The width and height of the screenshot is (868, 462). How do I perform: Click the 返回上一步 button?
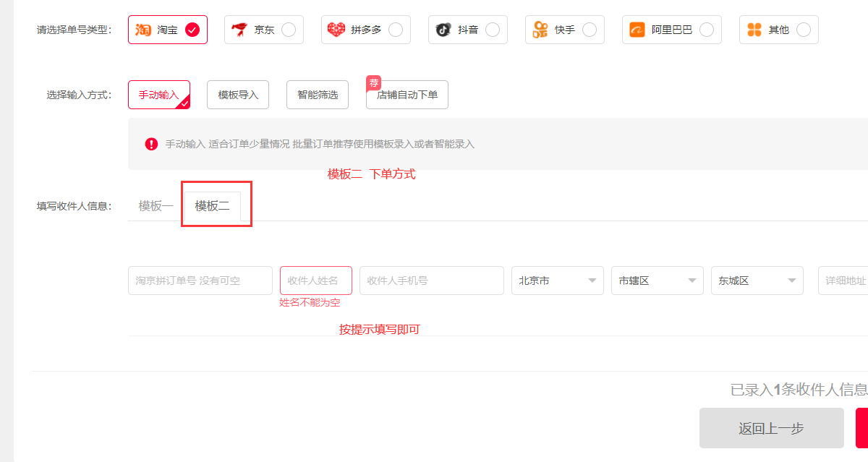771,428
